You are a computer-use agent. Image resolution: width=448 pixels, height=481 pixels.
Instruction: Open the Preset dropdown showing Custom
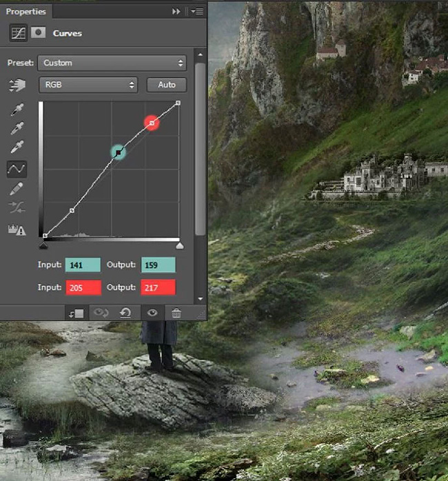[x=112, y=63]
